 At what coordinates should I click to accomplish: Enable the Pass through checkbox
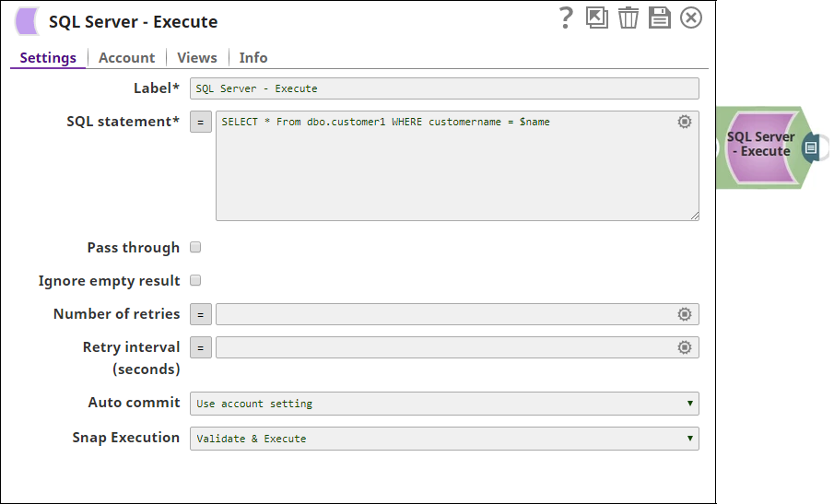(195, 247)
